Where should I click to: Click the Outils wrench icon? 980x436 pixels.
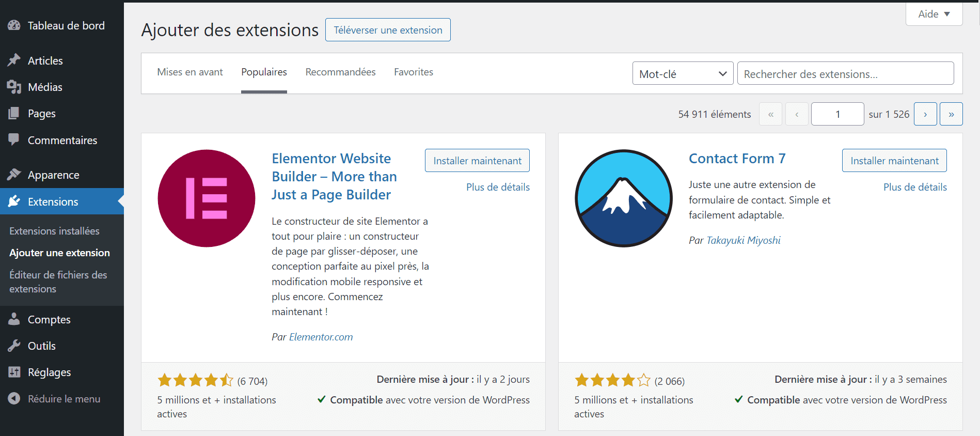pos(14,346)
